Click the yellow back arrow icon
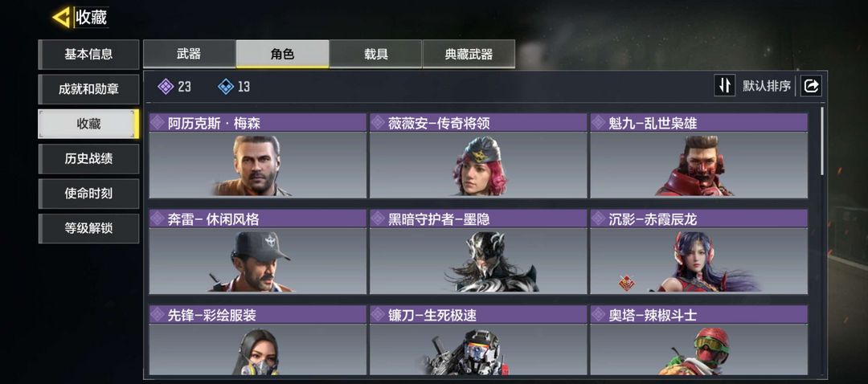Screen dimensions: 868x384 point(61,17)
